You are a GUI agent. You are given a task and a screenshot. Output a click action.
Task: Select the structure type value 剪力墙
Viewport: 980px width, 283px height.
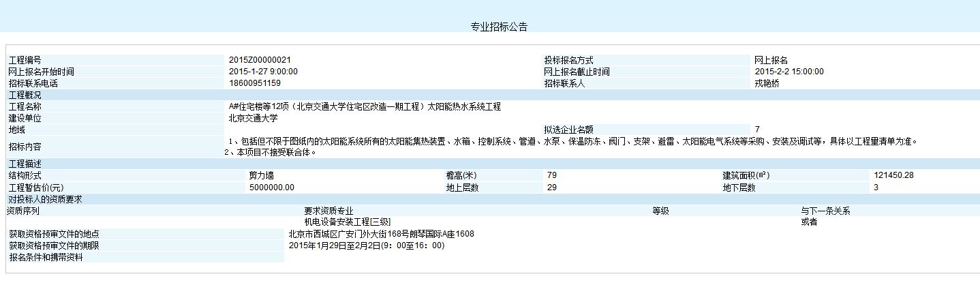(262, 175)
